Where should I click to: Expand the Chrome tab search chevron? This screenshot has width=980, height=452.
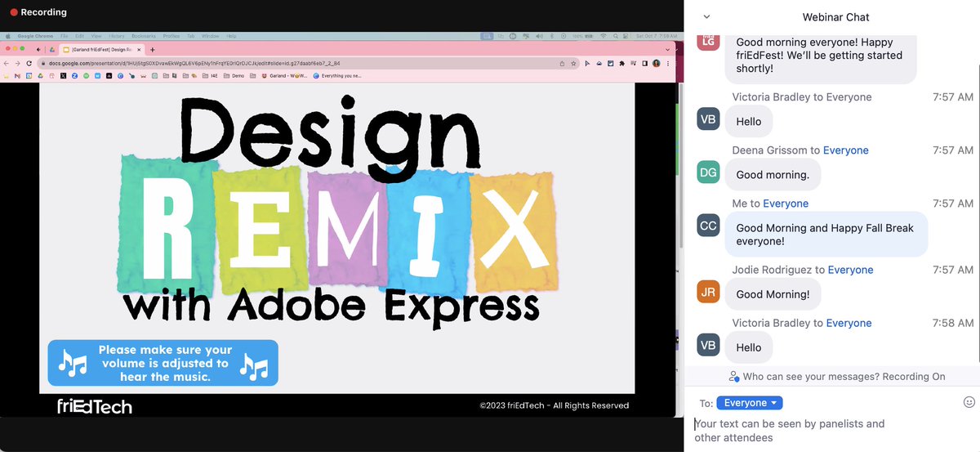(x=667, y=50)
